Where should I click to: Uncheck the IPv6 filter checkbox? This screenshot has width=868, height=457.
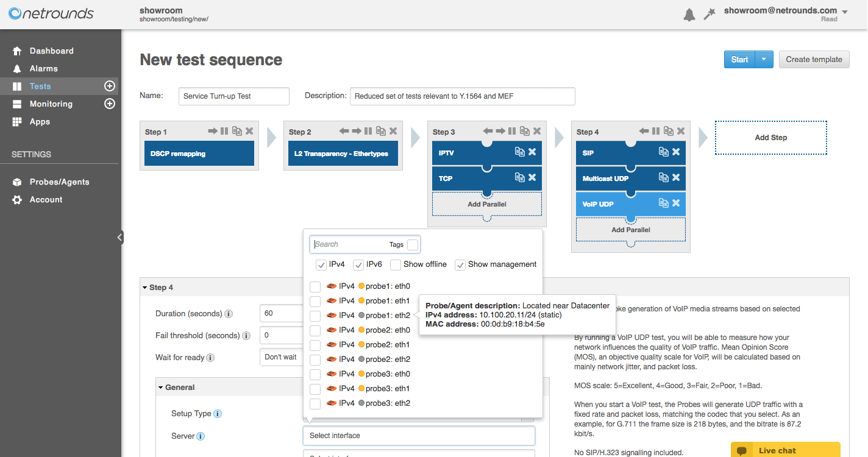pos(358,264)
